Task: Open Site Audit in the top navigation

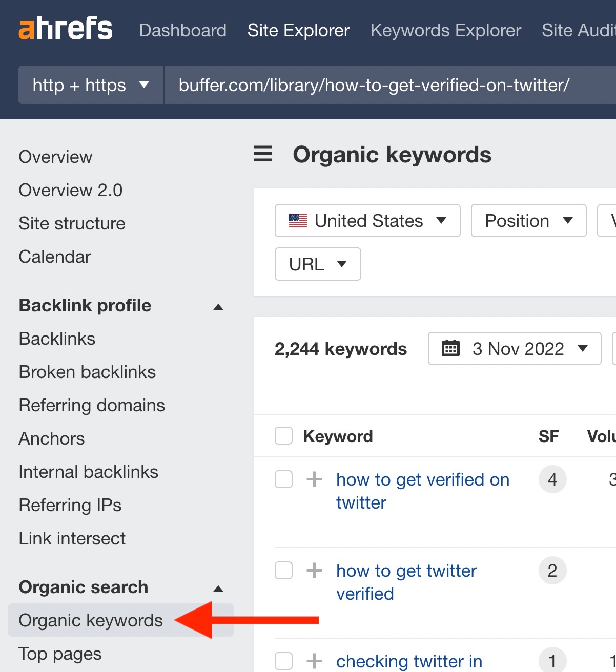Action: [579, 30]
